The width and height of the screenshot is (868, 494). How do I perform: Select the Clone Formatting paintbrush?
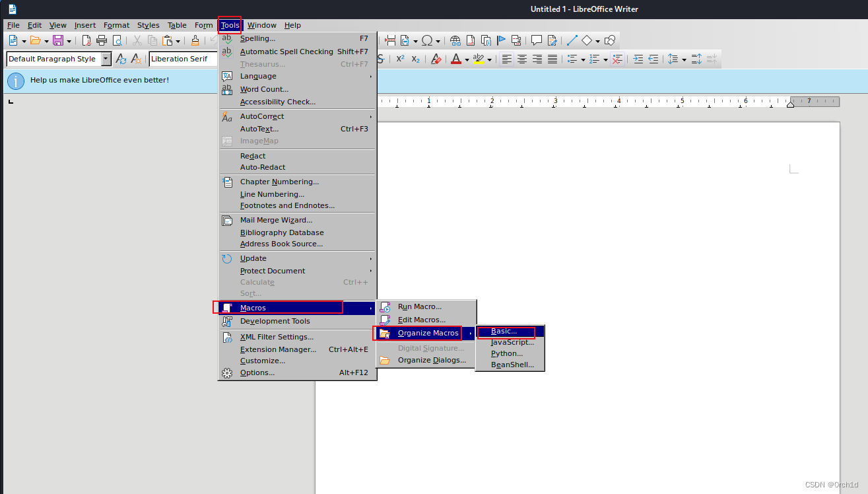(x=195, y=41)
